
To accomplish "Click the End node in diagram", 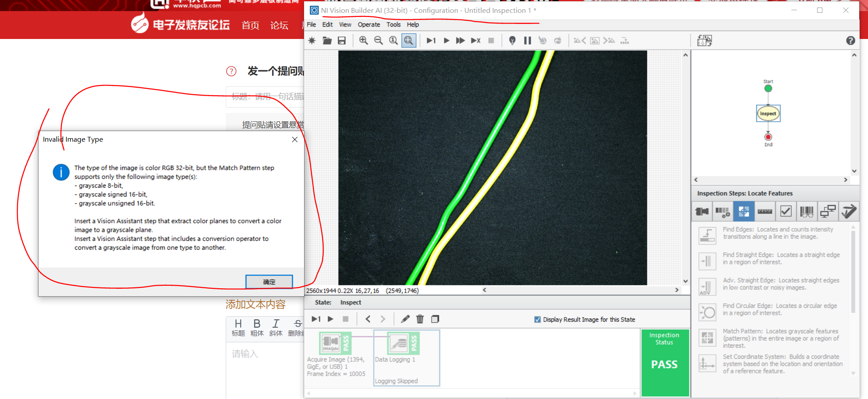I will [x=768, y=137].
